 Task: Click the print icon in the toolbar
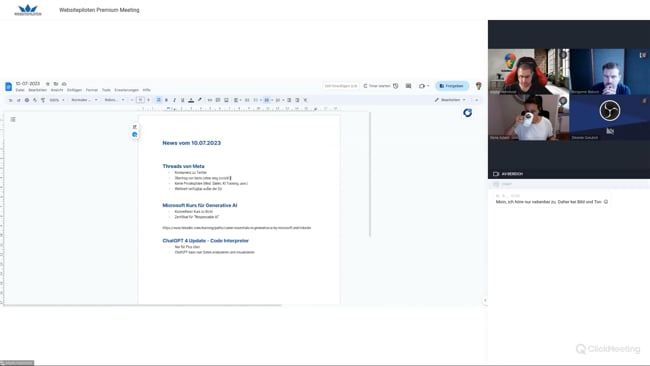[27, 100]
